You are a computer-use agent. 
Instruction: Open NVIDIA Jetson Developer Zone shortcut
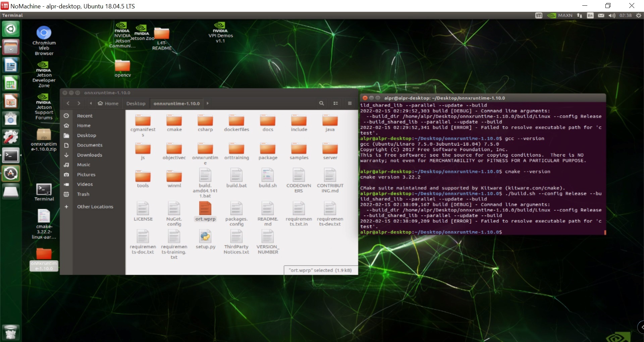(44, 74)
